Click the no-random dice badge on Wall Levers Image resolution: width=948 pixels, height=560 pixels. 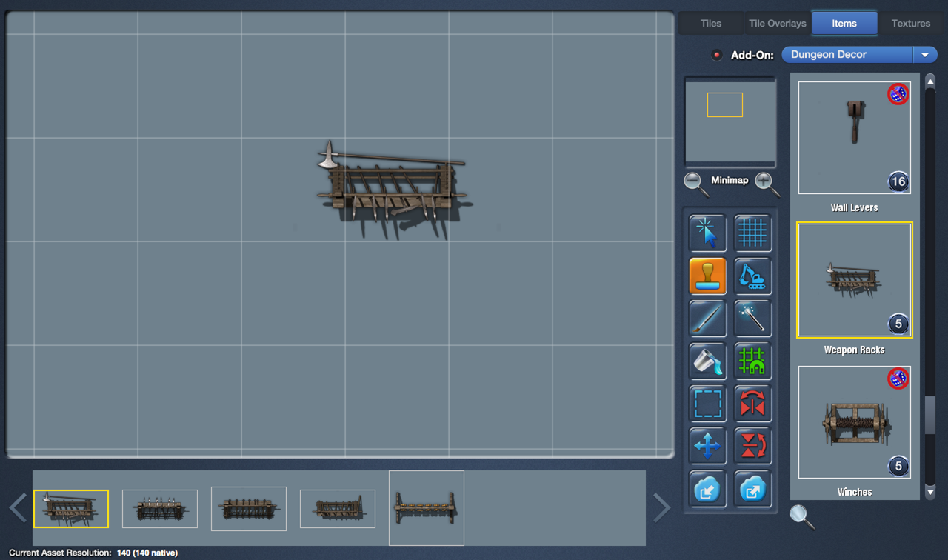click(898, 94)
